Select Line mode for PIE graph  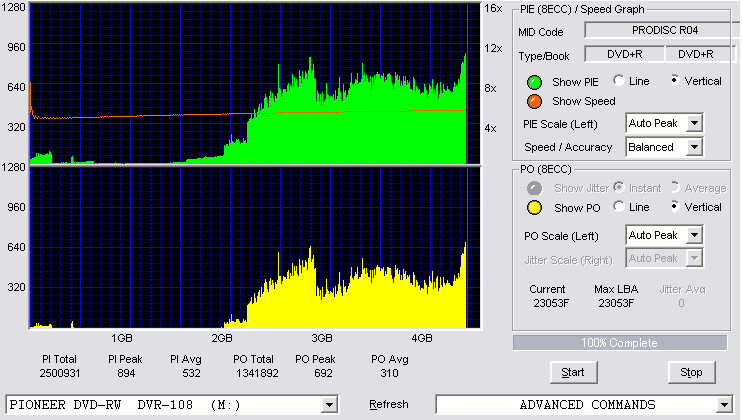tap(618, 80)
